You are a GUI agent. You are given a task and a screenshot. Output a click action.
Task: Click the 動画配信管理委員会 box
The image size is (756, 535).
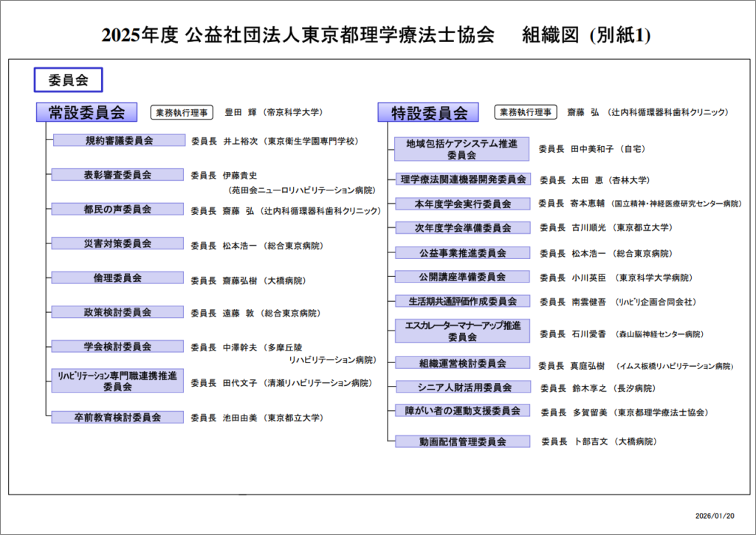[461, 441]
